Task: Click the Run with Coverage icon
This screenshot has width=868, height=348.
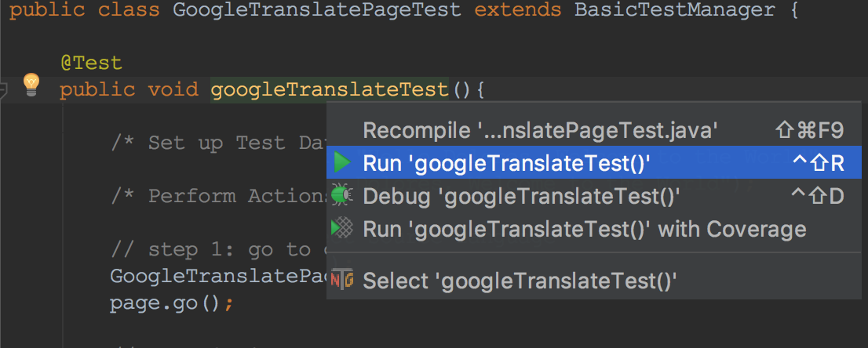Action: pyautogui.click(x=341, y=228)
